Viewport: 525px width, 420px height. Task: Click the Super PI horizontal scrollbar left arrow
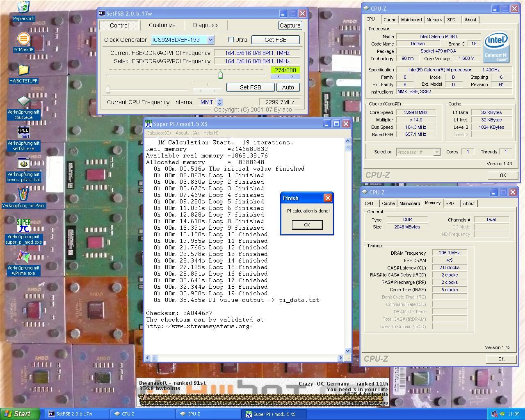point(148,358)
